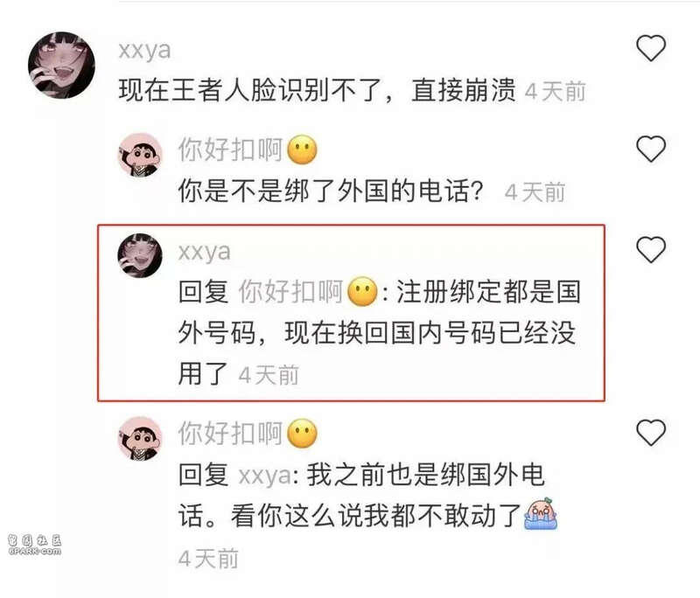Image resolution: width=700 pixels, height=598 pixels.
Task: Reply to comment '你是不是绑了外国的电话?'
Action: click(x=331, y=191)
